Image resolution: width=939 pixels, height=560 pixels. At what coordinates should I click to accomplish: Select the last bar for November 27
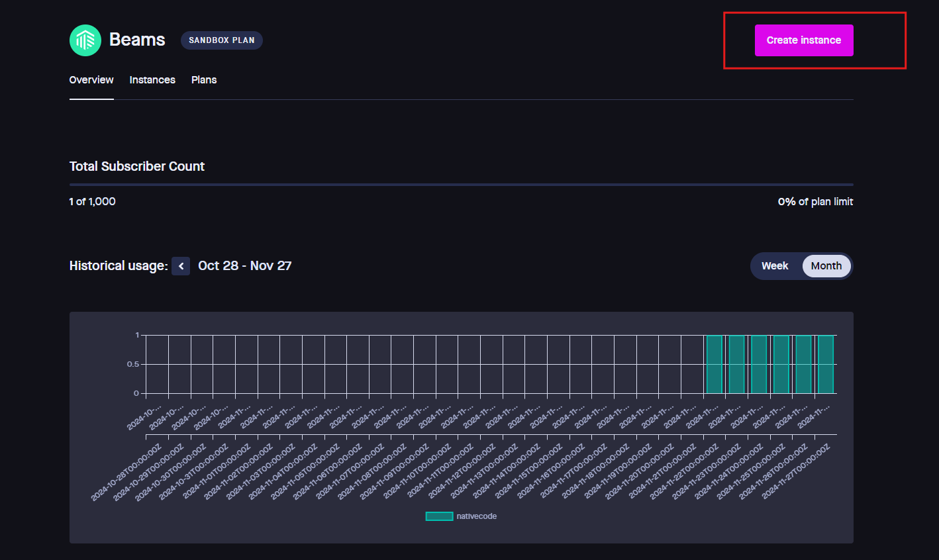point(826,365)
